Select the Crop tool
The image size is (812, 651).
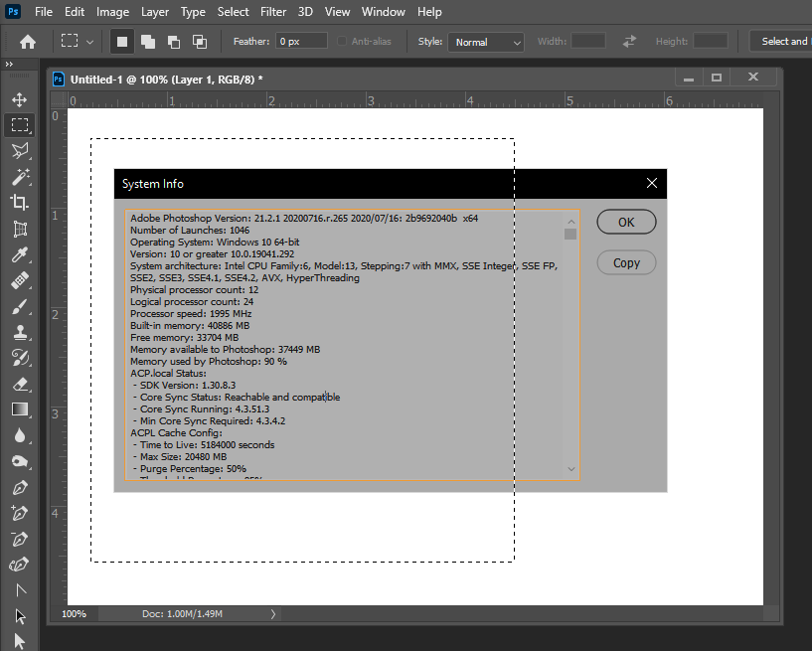20,203
